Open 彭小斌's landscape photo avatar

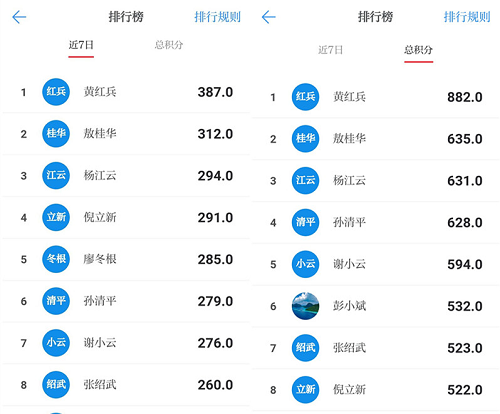click(305, 306)
